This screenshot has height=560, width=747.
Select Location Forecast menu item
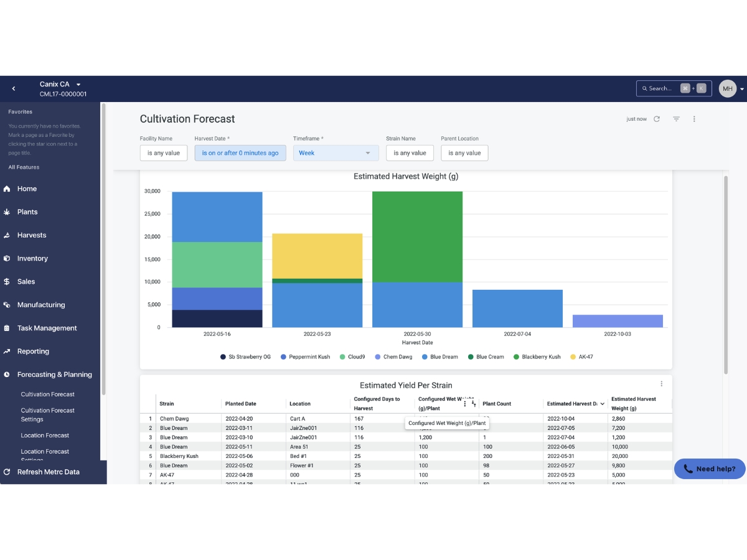(x=45, y=436)
